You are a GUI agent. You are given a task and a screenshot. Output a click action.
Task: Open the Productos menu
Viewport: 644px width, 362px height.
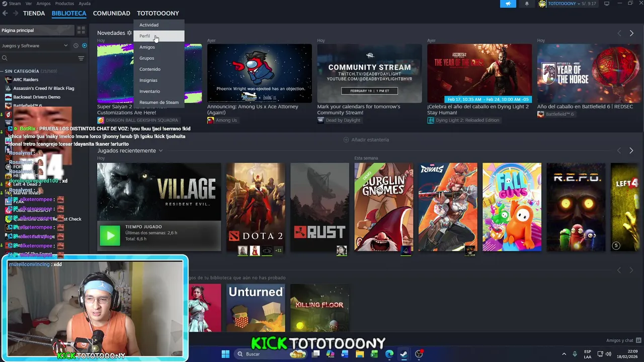pos(64,4)
